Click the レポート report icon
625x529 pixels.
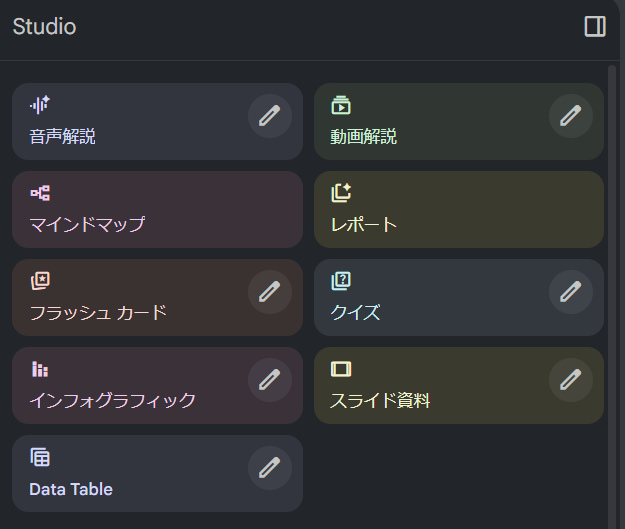pyautogui.click(x=341, y=193)
